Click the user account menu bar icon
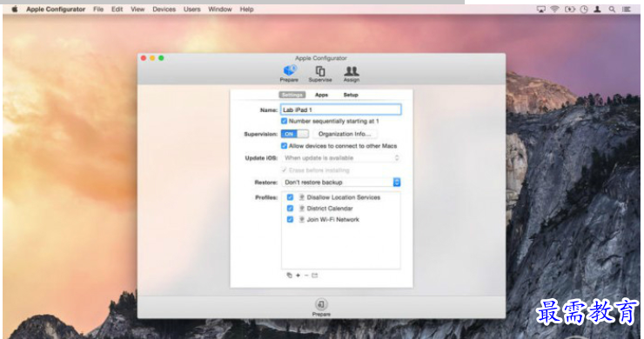Viewport: 644px width, 339px height. pos(598,9)
